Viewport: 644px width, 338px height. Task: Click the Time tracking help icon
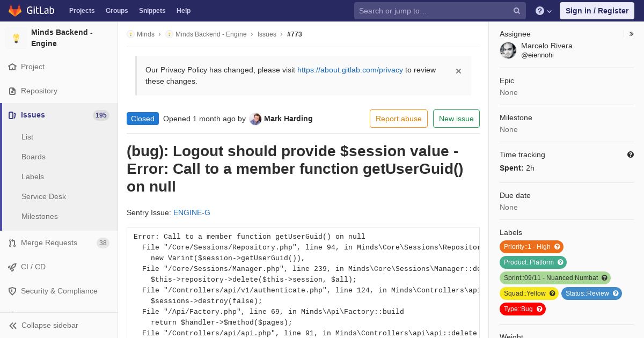click(x=631, y=155)
